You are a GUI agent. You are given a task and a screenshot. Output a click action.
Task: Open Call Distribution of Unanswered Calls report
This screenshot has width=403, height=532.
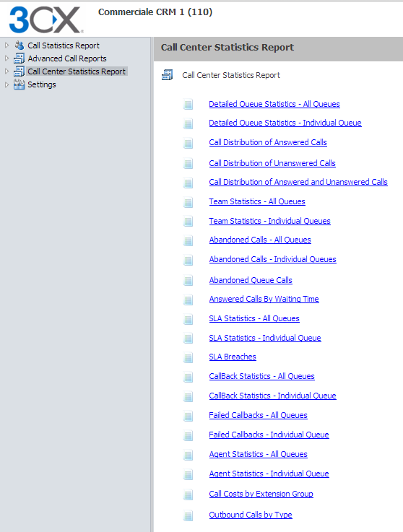[272, 163]
